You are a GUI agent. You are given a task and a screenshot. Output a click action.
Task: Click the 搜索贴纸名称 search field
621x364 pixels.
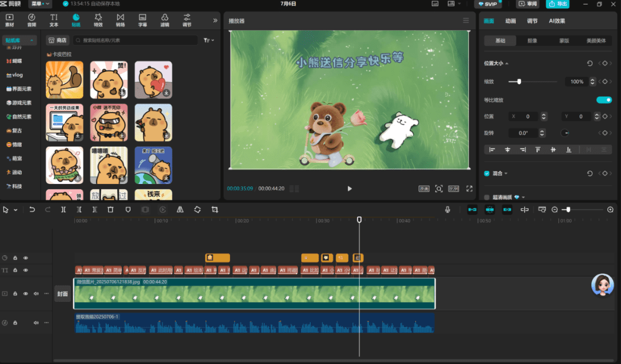(136, 40)
